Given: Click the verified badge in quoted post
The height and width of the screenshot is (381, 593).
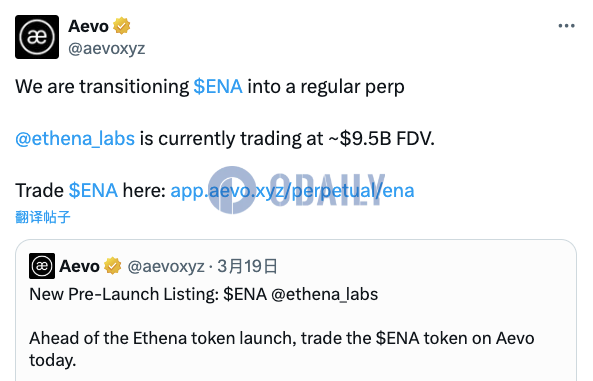Looking at the screenshot, I should tap(113, 266).
